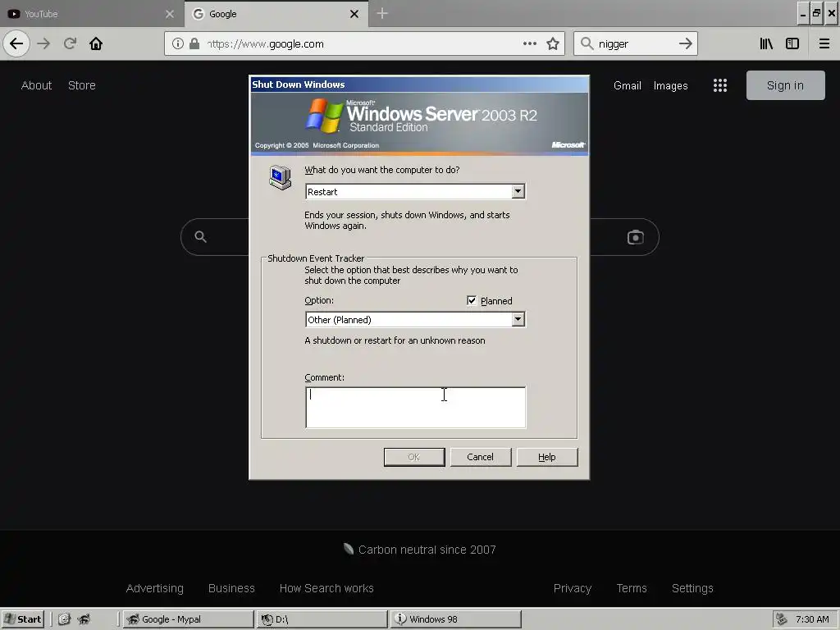Close the YouTube tab

(x=170, y=14)
